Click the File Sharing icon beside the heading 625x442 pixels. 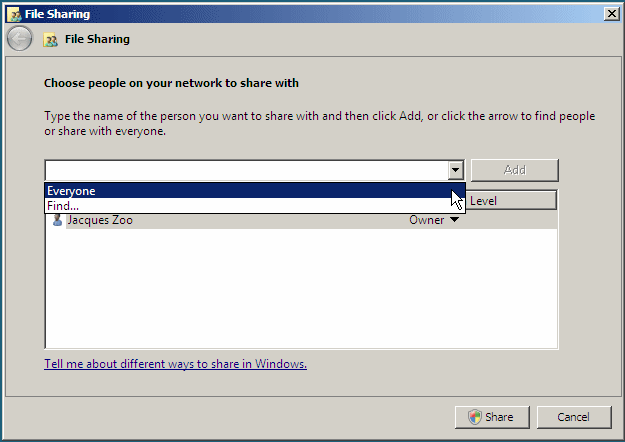click(x=50, y=40)
